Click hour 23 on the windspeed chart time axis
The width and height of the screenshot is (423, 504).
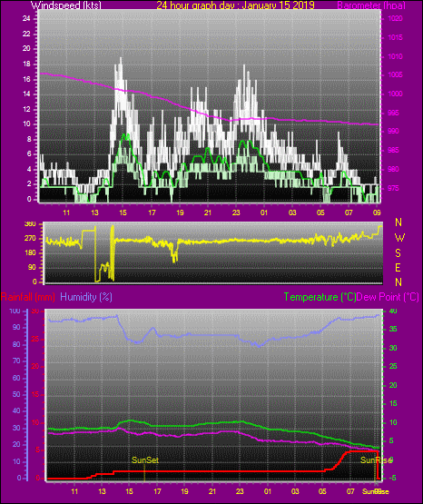pyautogui.click(x=236, y=212)
